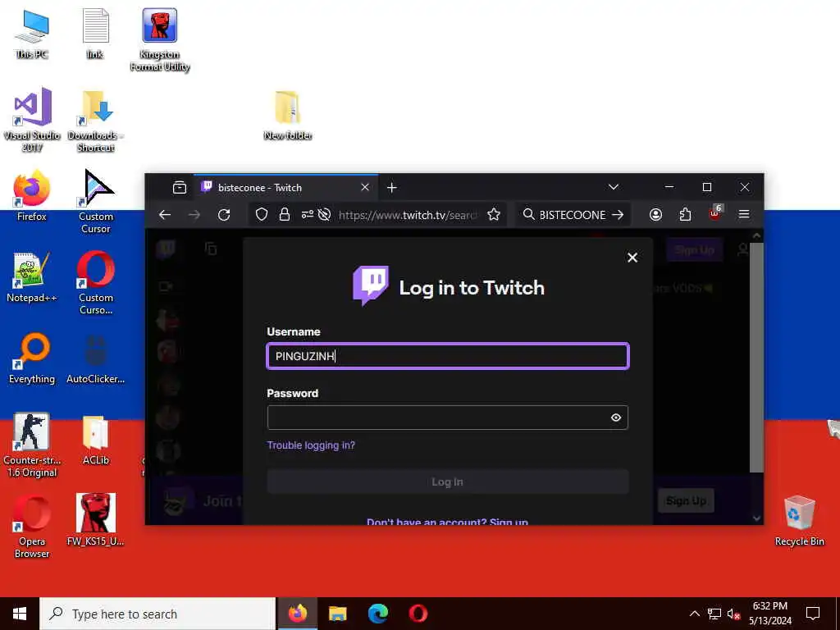840x630 pixels.
Task: Click the page vertical scrollbar
Action: pos(756,358)
